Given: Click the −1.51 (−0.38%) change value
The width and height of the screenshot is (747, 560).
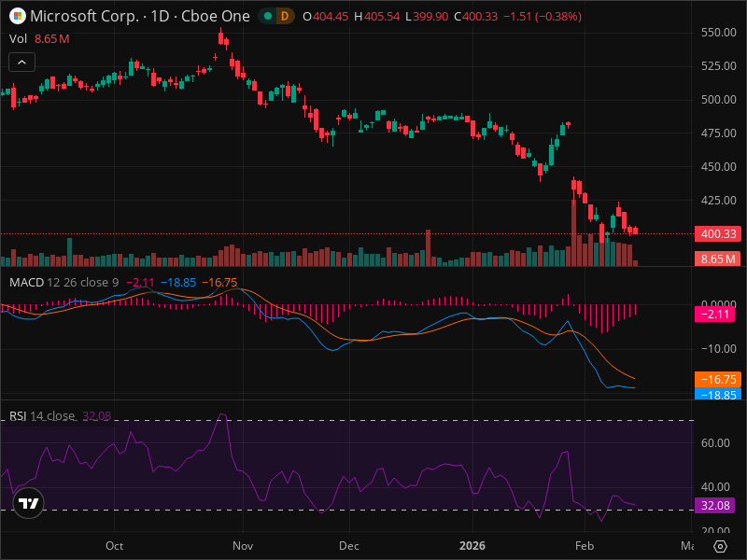Looking at the screenshot, I should coord(543,17).
